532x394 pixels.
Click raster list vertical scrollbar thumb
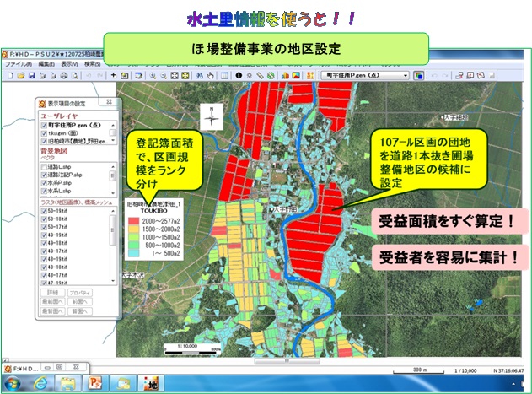(x=113, y=230)
